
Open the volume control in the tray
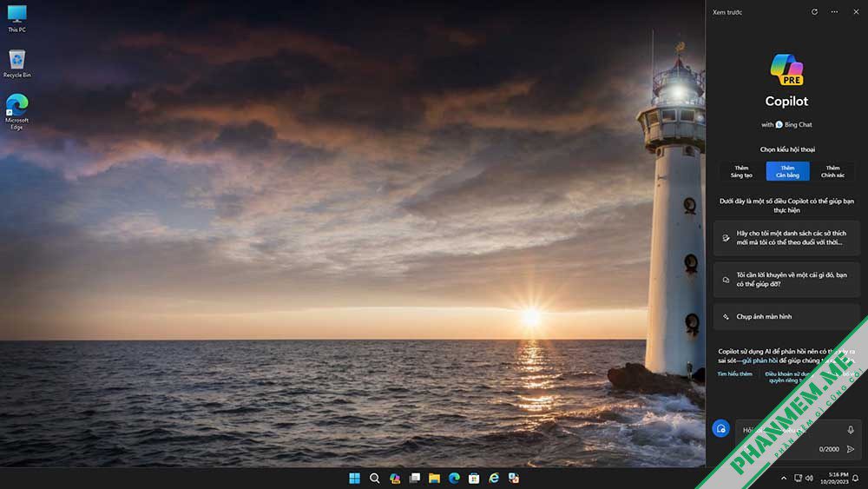pyautogui.click(x=809, y=478)
